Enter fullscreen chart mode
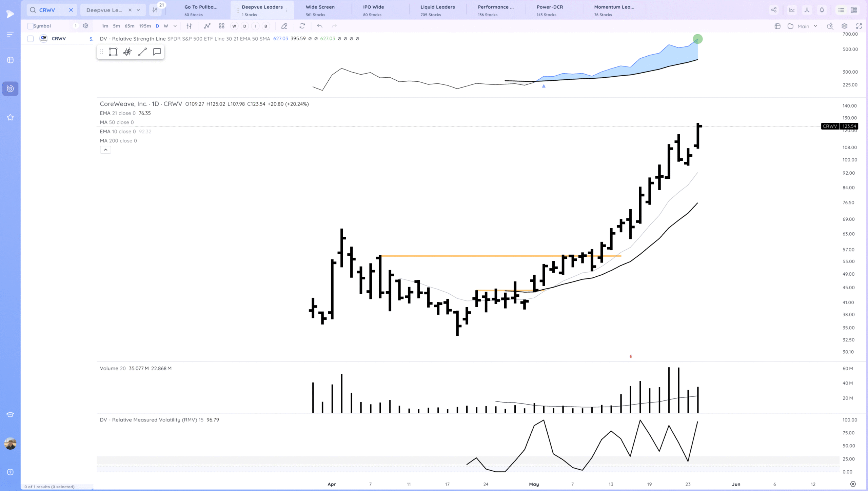Viewport: 868px width, 491px height. click(x=859, y=26)
